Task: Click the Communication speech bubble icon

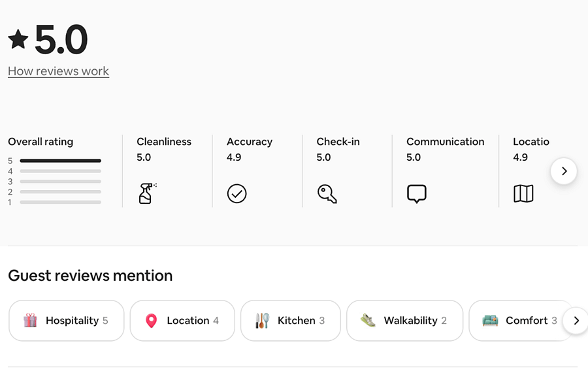Action: point(417,194)
